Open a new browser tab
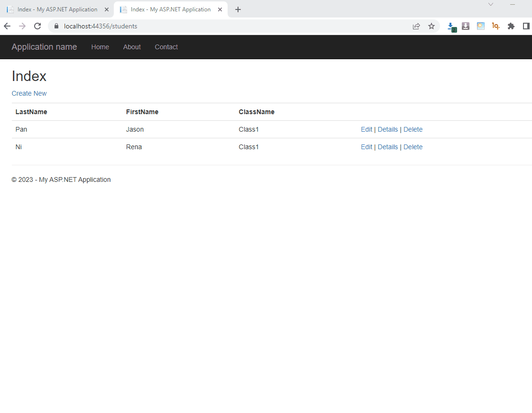532x413 pixels. click(x=238, y=9)
